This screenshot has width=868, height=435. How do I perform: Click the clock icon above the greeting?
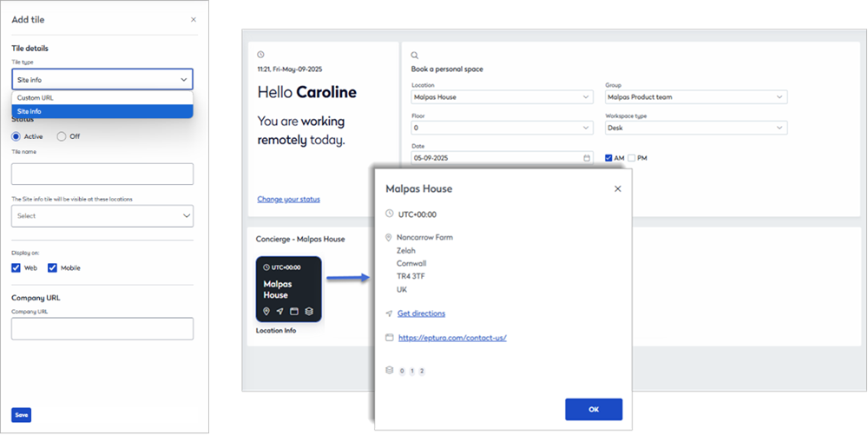pyautogui.click(x=260, y=55)
